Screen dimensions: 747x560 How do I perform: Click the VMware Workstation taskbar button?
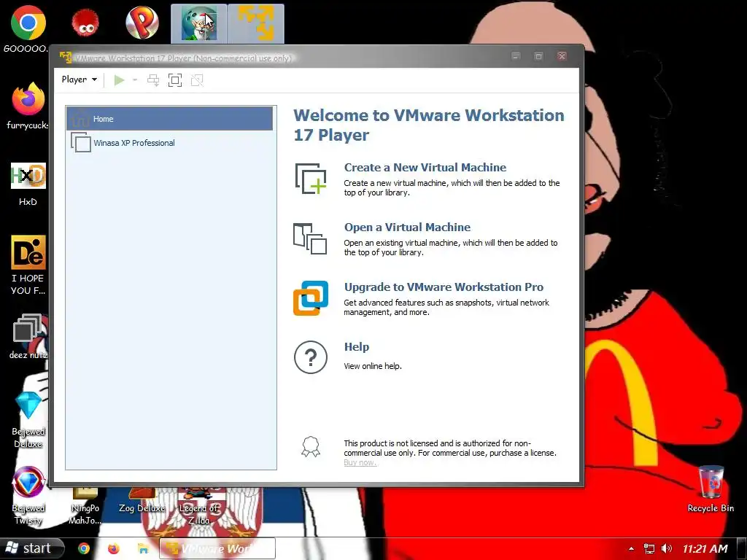tap(217, 548)
